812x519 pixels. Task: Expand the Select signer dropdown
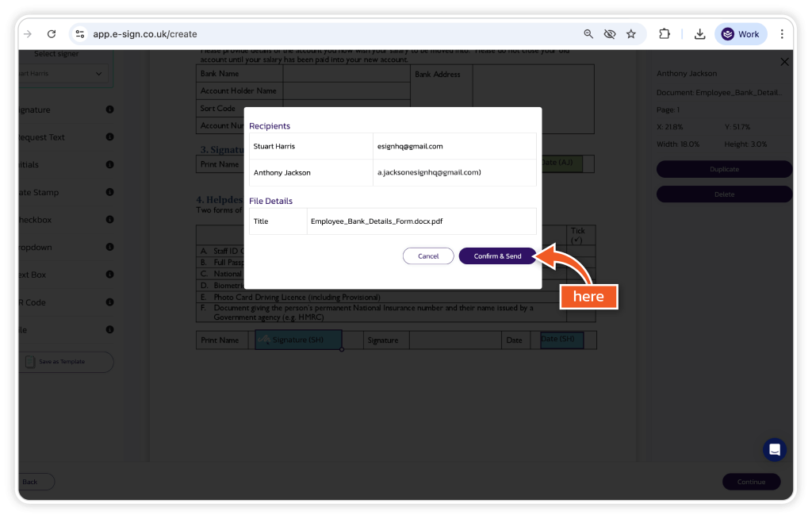click(63, 74)
